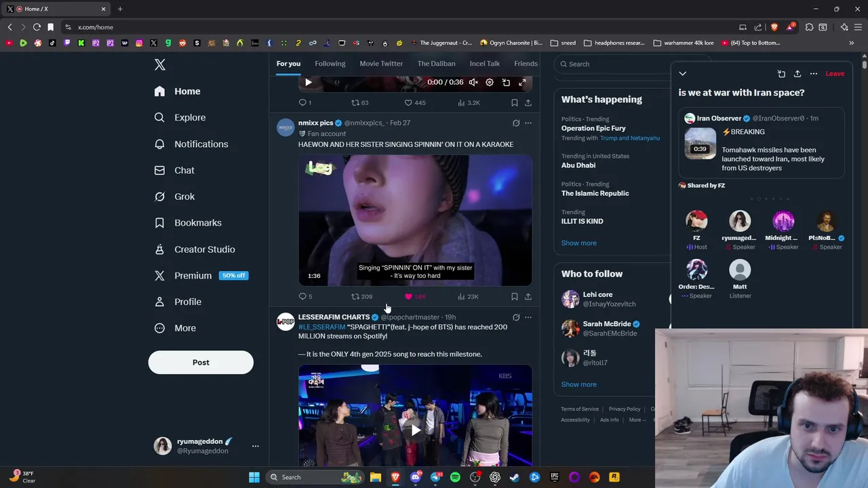Viewport: 868px width, 488px height.
Task: Open Grok in sidebar
Action: pyautogui.click(x=175, y=197)
